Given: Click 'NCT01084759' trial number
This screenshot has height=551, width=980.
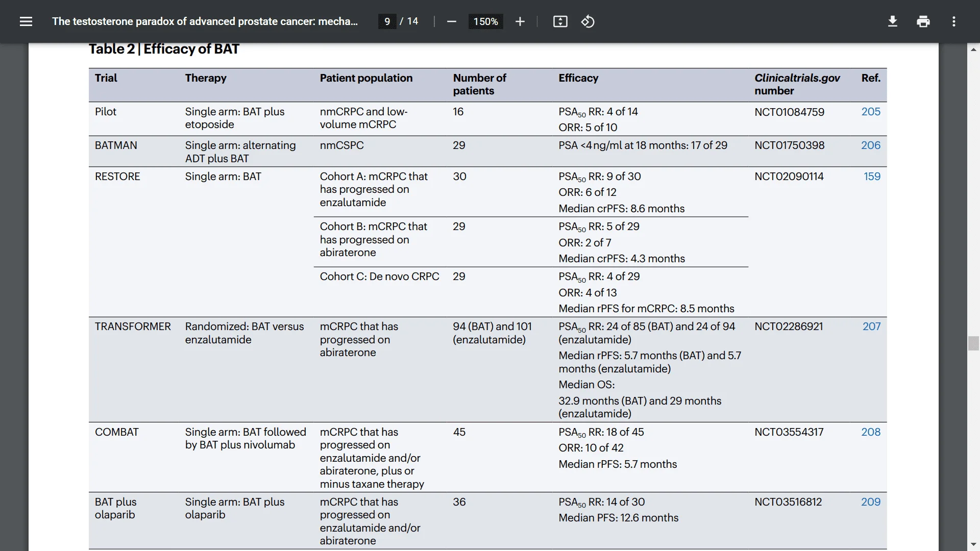Looking at the screenshot, I should click(789, 112).
